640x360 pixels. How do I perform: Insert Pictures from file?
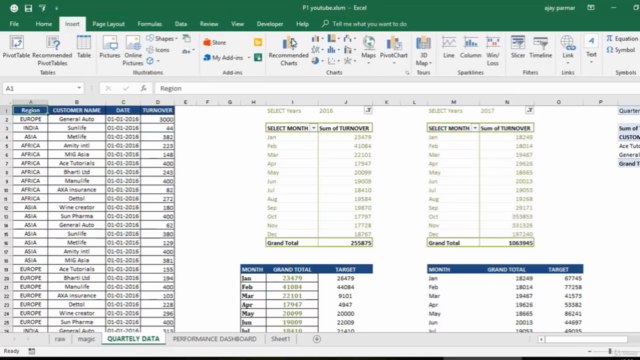[110, 47]
